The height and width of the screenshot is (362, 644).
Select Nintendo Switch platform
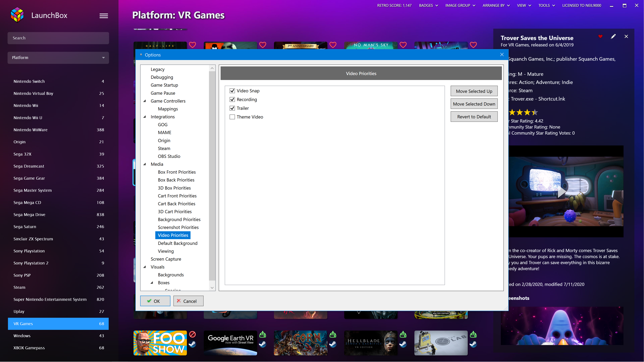point(58,81)
